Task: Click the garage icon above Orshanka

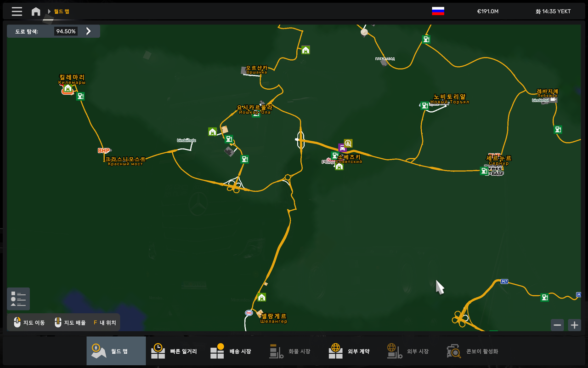Action: [305, 51]
